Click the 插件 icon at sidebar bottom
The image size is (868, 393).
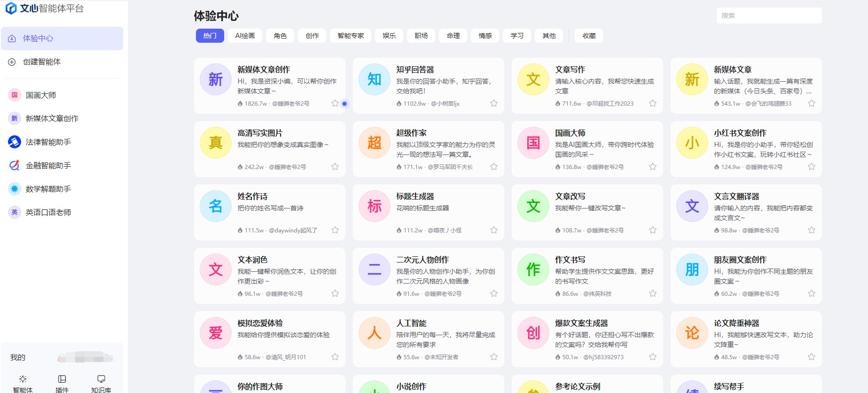tap(62, 379)
